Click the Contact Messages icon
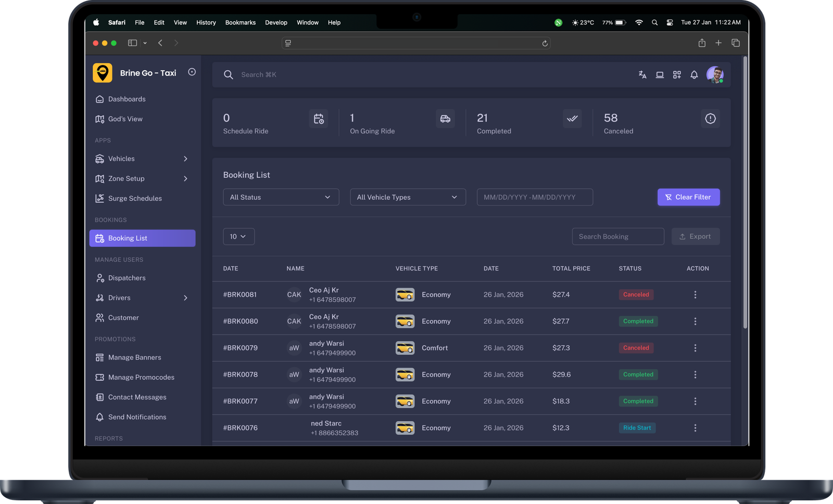833x504 pixels. [x=99, y=397]
